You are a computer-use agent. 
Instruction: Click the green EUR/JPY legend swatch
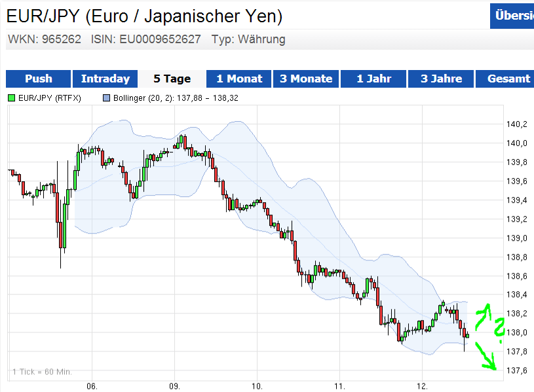coord(12,98)
